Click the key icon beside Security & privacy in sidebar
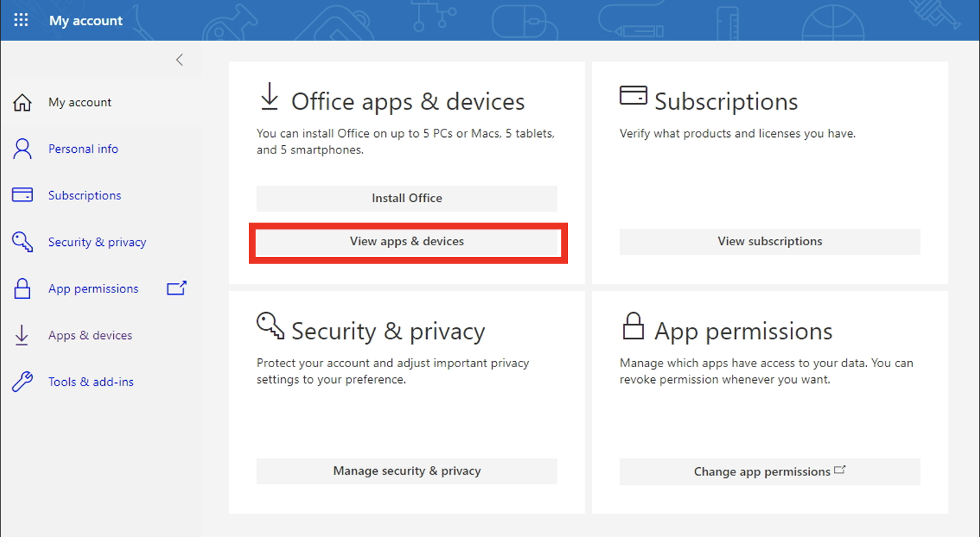Image resolution: width=980 pixels, height=537 pixels. [x=23, y=242]
